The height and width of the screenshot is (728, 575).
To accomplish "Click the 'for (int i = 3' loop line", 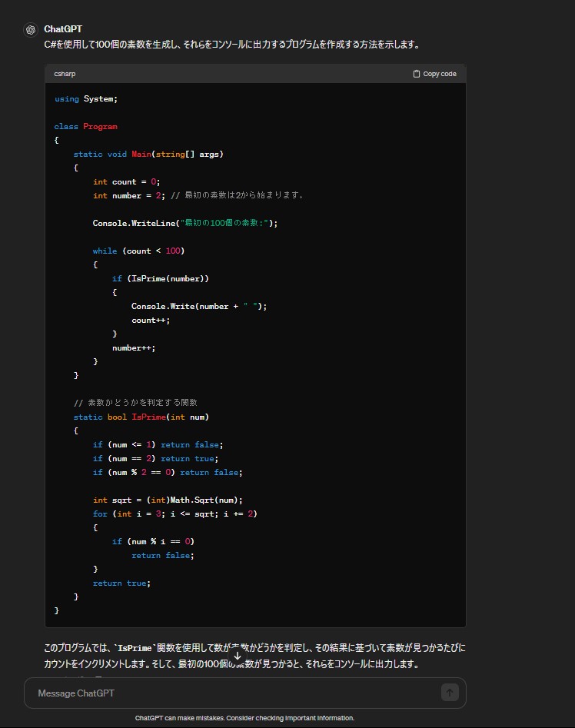I will point(174,514).
